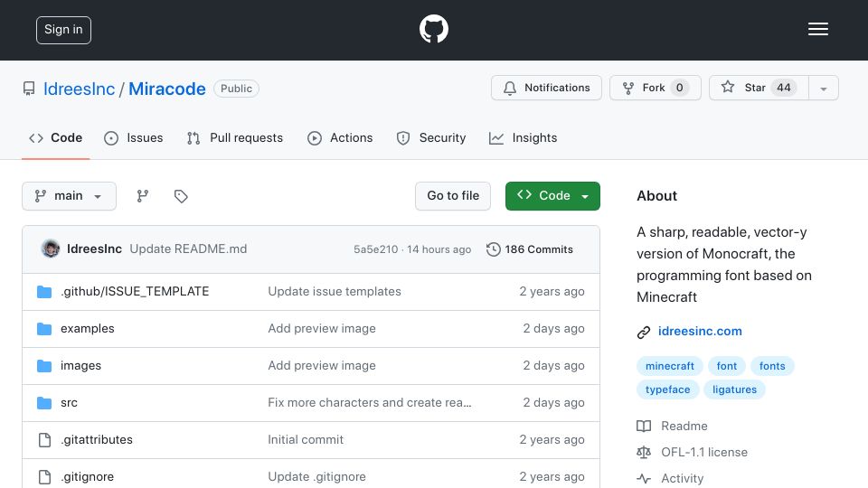Viewport: 868px width, 488px height.
Task: Open the OFL-1.1 license link
Action: click(704, 452)
